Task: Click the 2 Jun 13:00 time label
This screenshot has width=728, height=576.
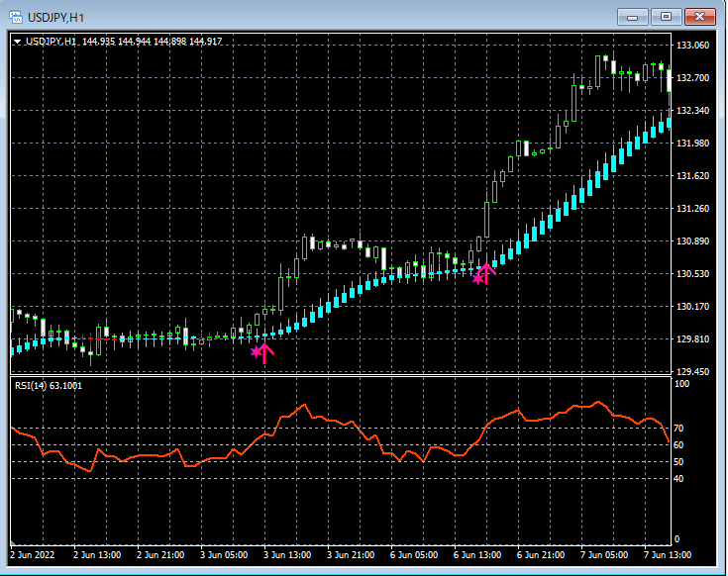Action: [x=97, y=555]
